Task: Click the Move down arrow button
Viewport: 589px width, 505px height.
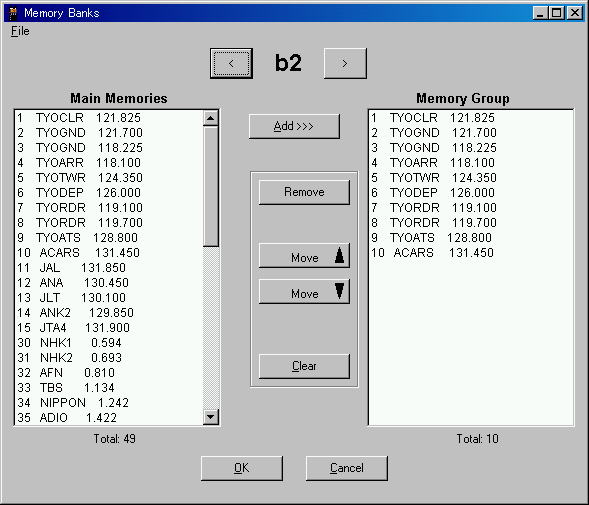Action: tap(304, 292)
